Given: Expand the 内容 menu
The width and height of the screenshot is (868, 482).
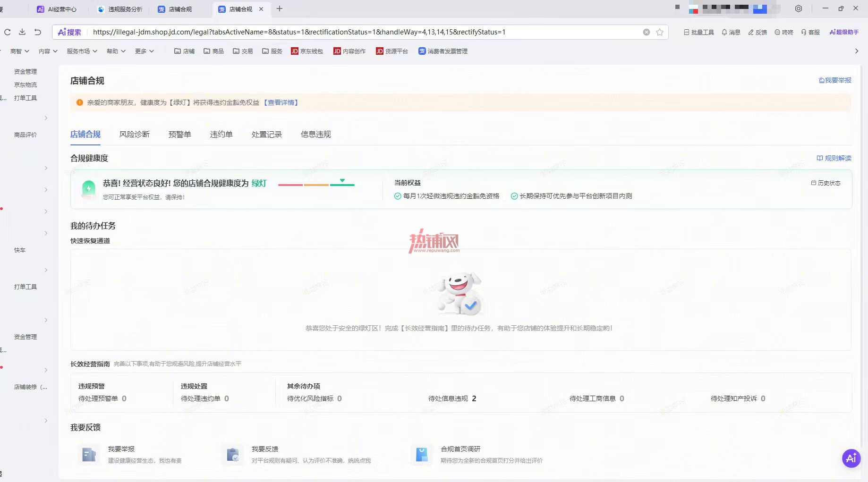Looking at the screenshot, I should tap(48, 51).
